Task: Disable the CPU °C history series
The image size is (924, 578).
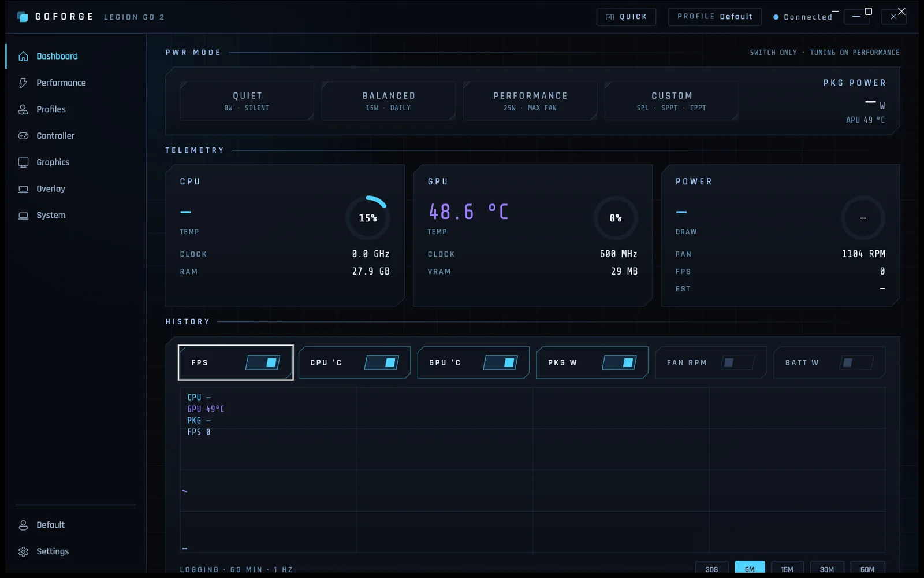Action: tap(382, 362)
